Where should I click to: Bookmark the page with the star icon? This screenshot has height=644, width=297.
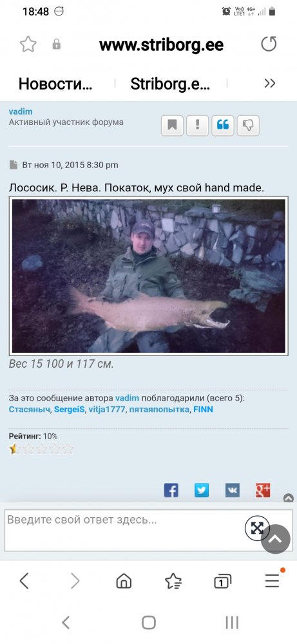(x=28, y=44)
